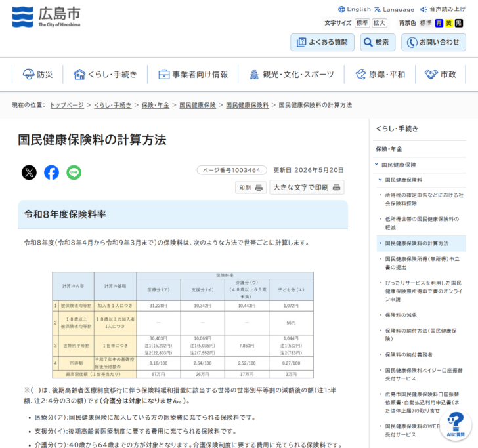Choose the yellow 黄 background color
Image resolution: width=478 pixels, height=448 pixels.
click(x=448, y=23)
